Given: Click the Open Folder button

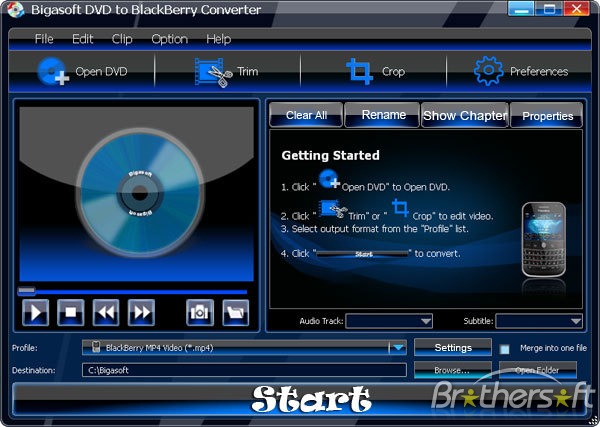Looking at the screenshot, I should tap(538, 370).
